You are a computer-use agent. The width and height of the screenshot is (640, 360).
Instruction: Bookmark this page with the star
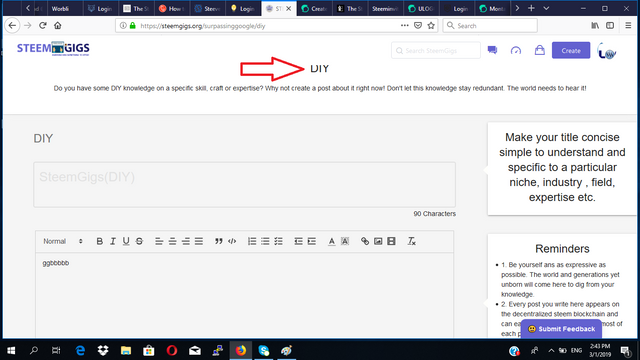point(431,26)
